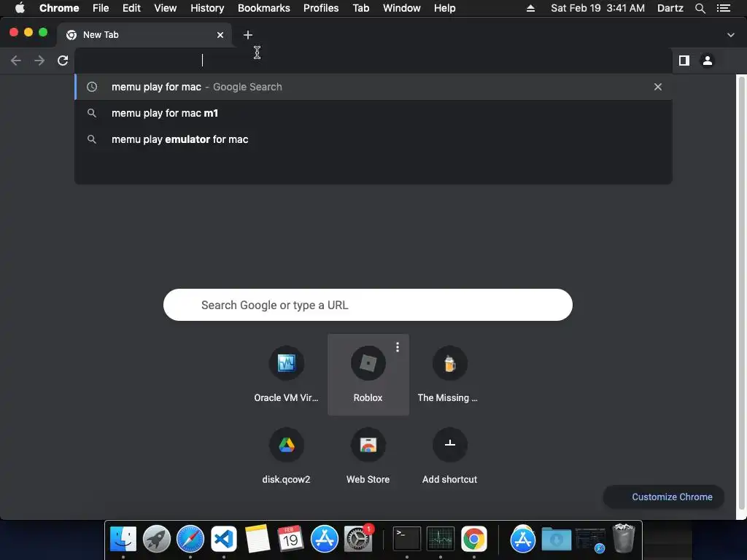Open Terminal from the Dock
747x560 pixels.
click(x=407, y=539)
